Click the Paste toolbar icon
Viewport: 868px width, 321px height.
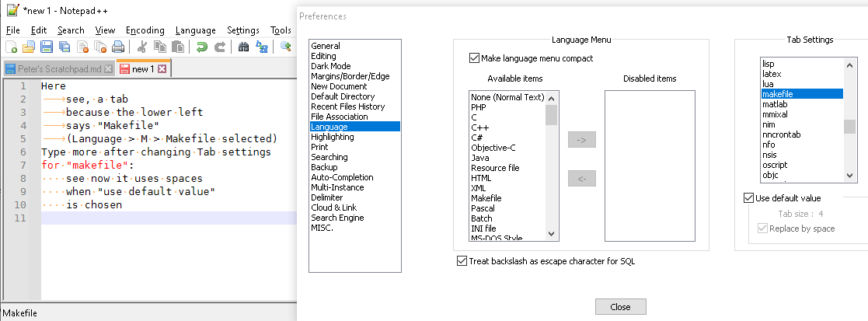pos(177,47)
